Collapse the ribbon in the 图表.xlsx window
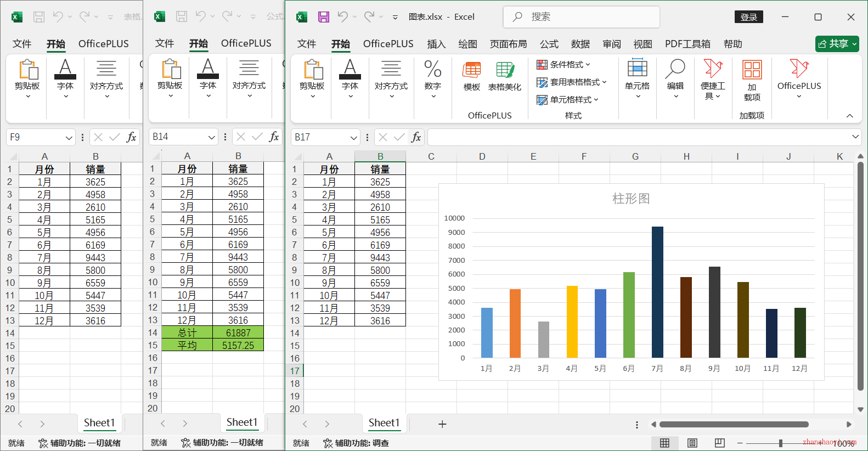Image resolution: width=868 pixels, height=451 pixels. tap(850, 116)
